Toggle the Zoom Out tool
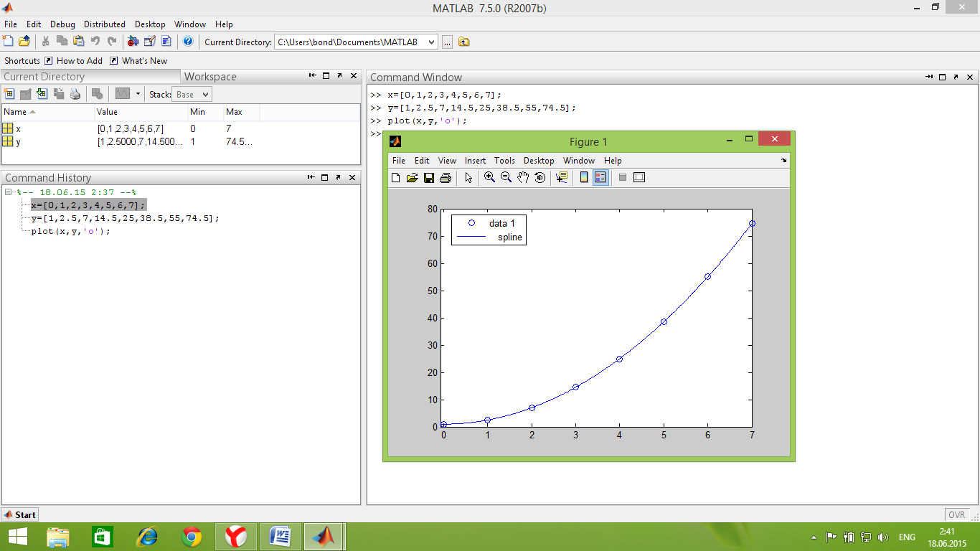This screenshot has height=551, width=980. 506,177
